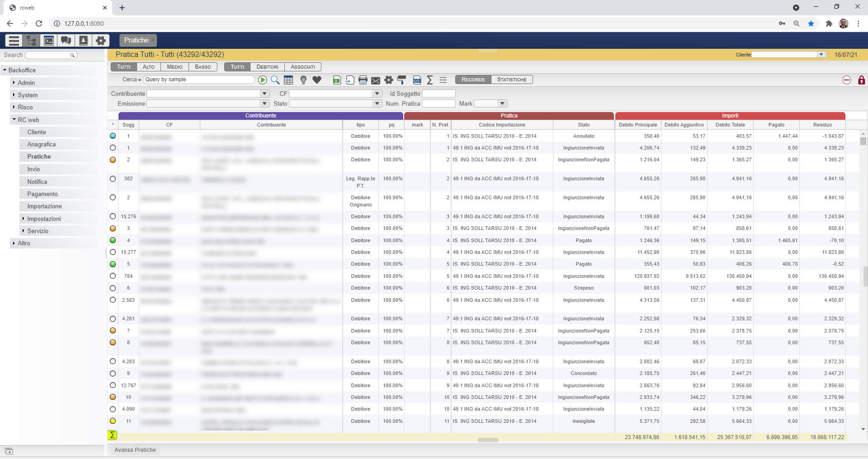Click the Avanza Pratiche button
868x459 pixels.
(x=135, y=450)
